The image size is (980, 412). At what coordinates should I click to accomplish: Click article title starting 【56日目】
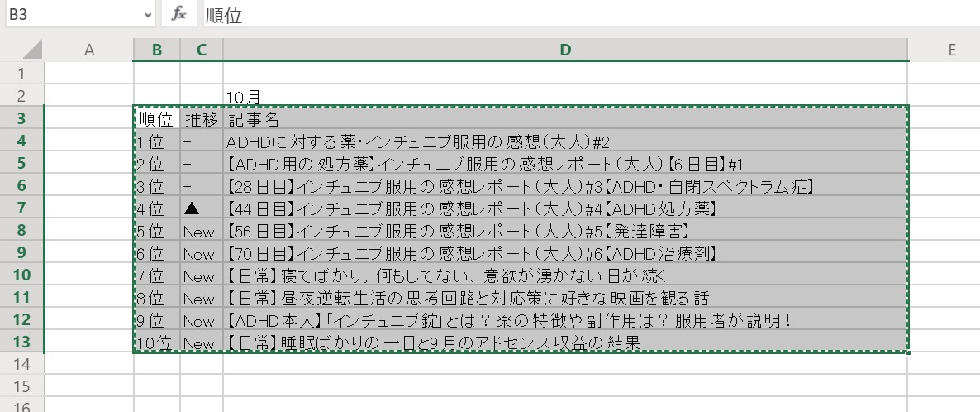565,231
